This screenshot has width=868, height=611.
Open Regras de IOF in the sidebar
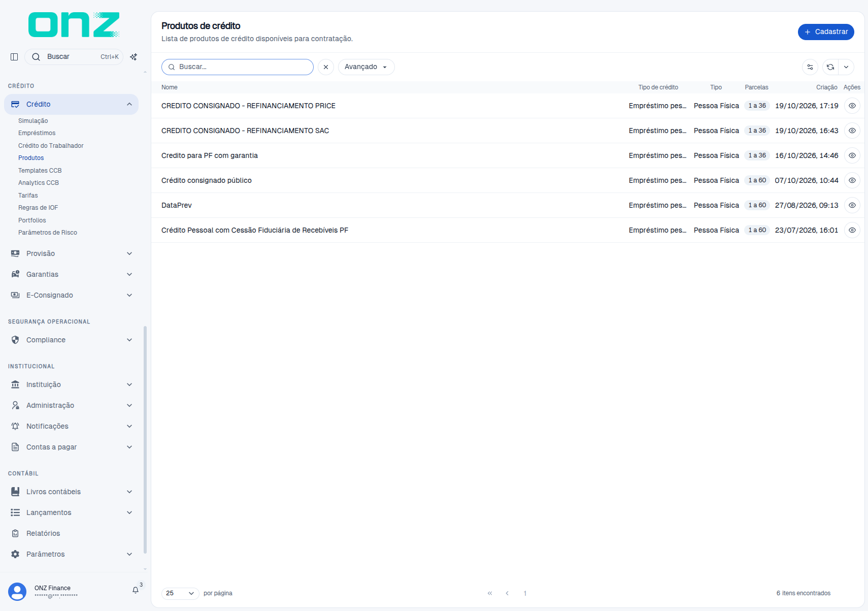[38, 208]
